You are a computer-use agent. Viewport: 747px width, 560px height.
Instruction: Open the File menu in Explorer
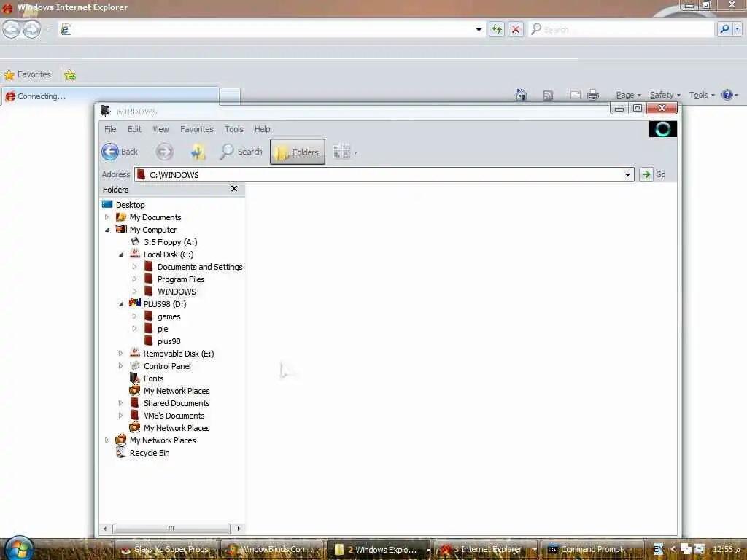[110, 129]
